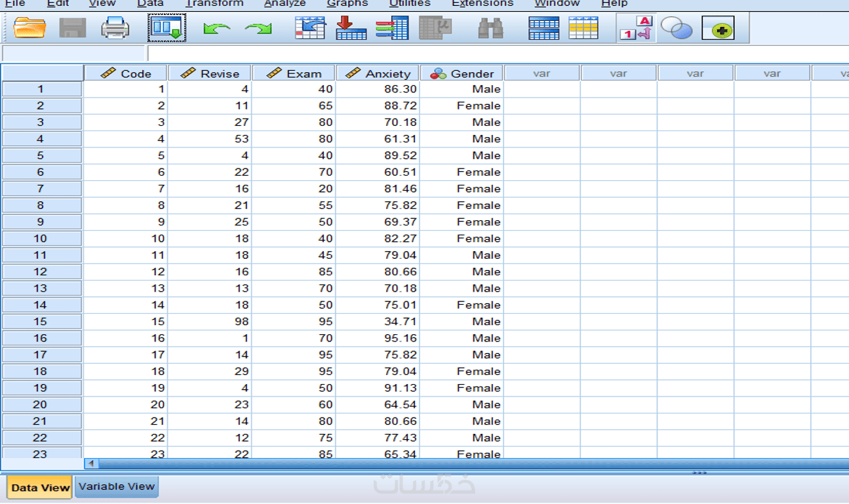Click the Anxiety cell showing 91.13
Viewport: 849px width, 504px height.
pos(378,388)
